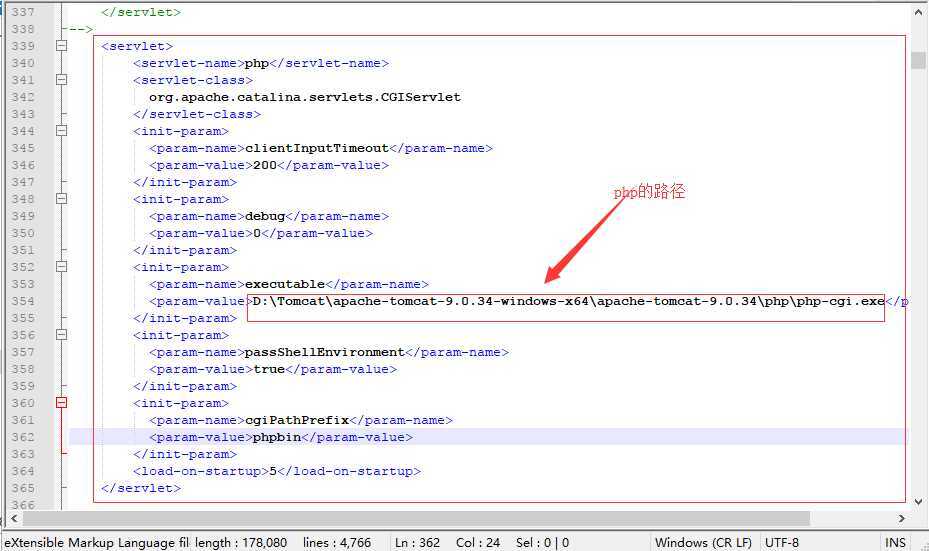Click 'Windows (CR LF)' in the status bar
This screenshot has height=551, width=929.
point(703,542)
